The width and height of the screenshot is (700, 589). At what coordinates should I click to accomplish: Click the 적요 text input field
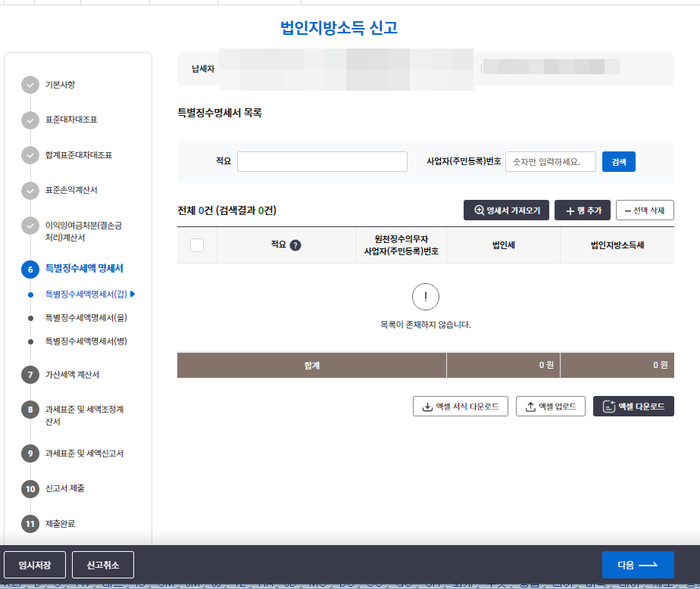[x=321, y=161]
